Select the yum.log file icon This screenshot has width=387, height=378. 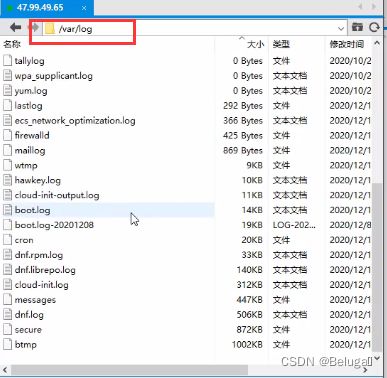(x=7, y=91)
